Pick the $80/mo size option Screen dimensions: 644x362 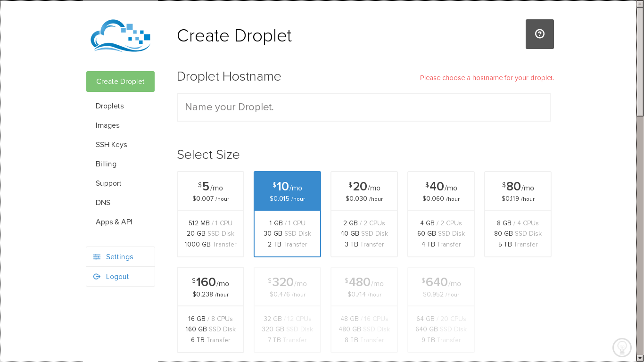518,214
